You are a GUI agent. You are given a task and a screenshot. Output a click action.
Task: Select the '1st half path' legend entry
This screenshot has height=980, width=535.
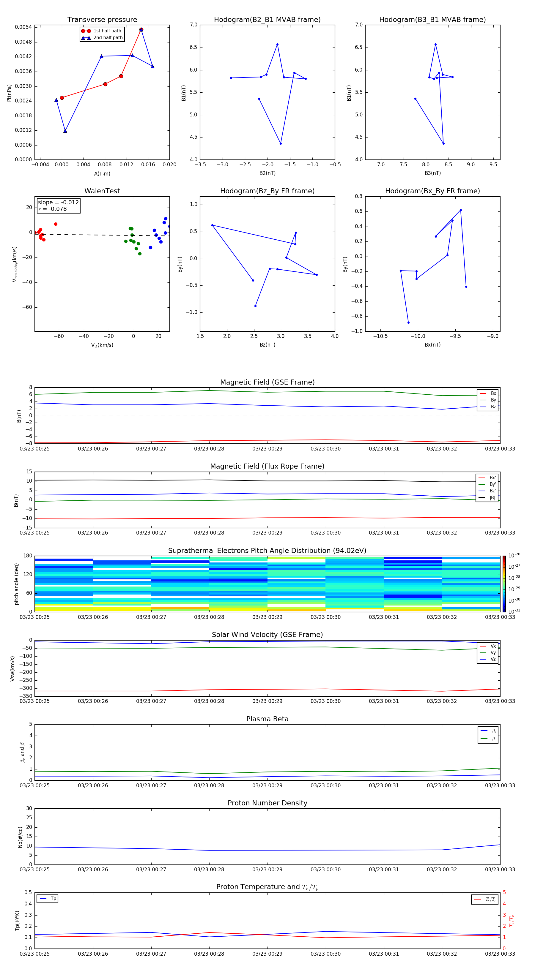pyautogui.click(x=102, y=31)
